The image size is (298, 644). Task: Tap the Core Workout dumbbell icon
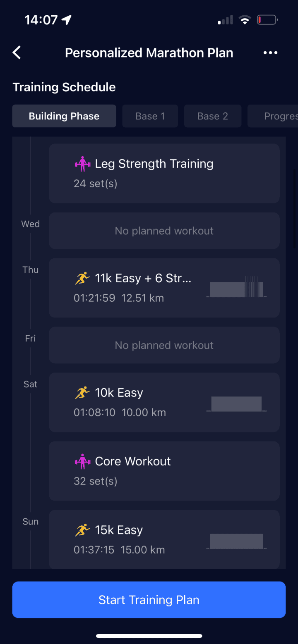pos(82,461)
